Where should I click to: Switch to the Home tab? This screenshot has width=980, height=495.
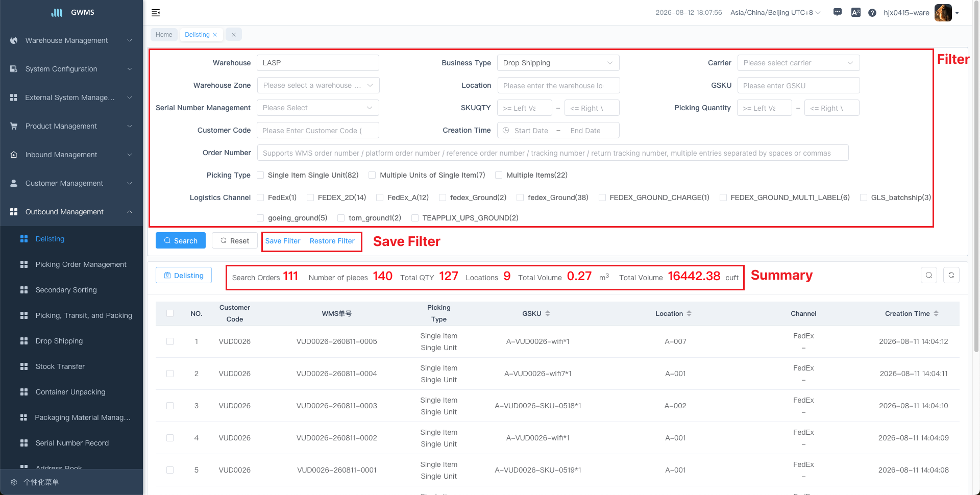[x=164, y=35]
